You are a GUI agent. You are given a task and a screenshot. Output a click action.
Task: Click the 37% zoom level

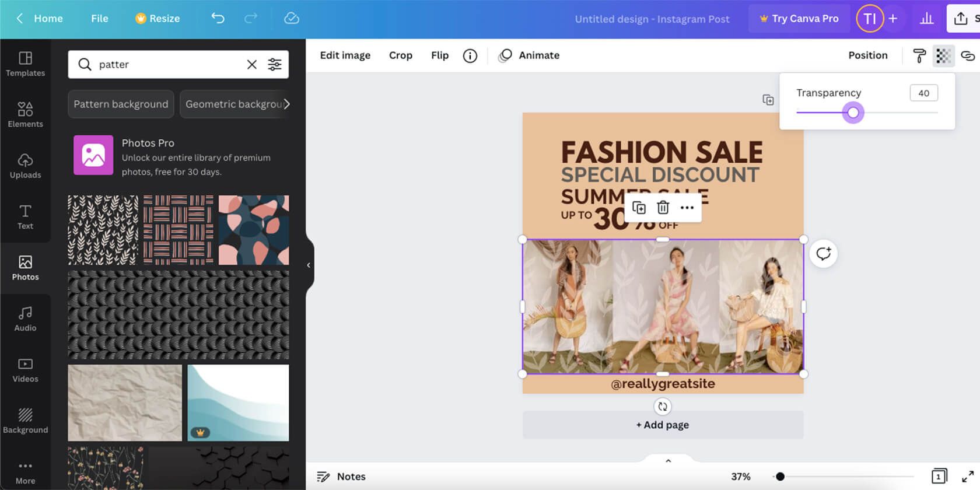coord(740,477)
